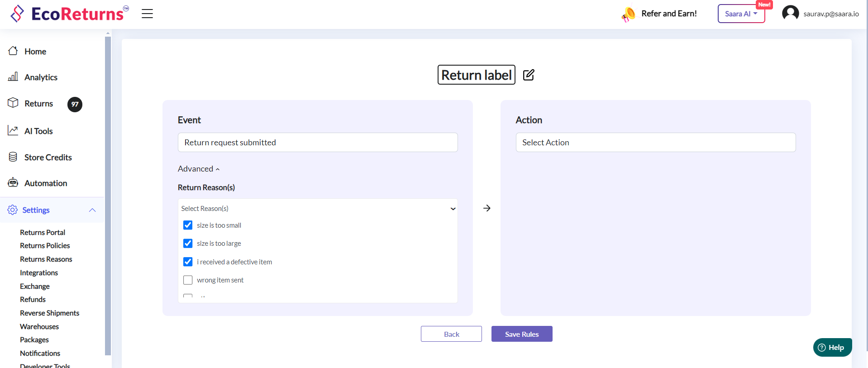This screenshot has height=368, width=868.
Task: Click the Save Rules button
Action: pos(521,334)
